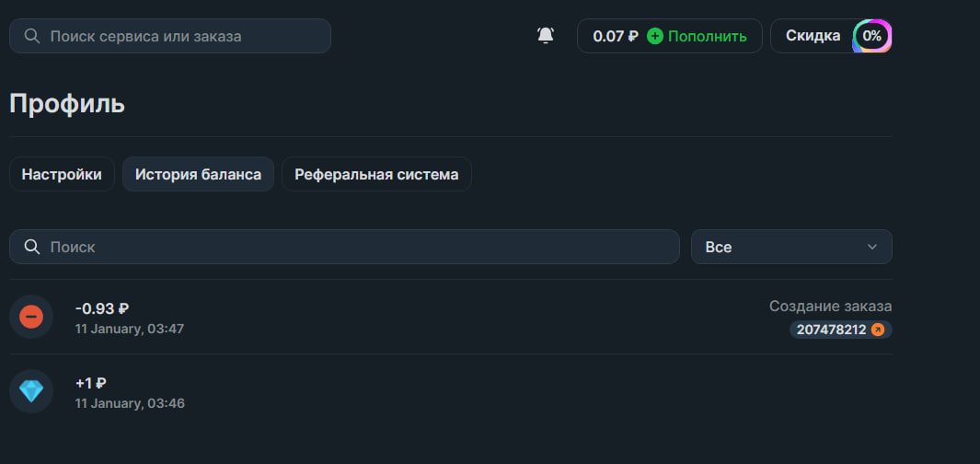The image size is (980, 464).
Task: Click the Скидка discount button
Action: [813, 36]
